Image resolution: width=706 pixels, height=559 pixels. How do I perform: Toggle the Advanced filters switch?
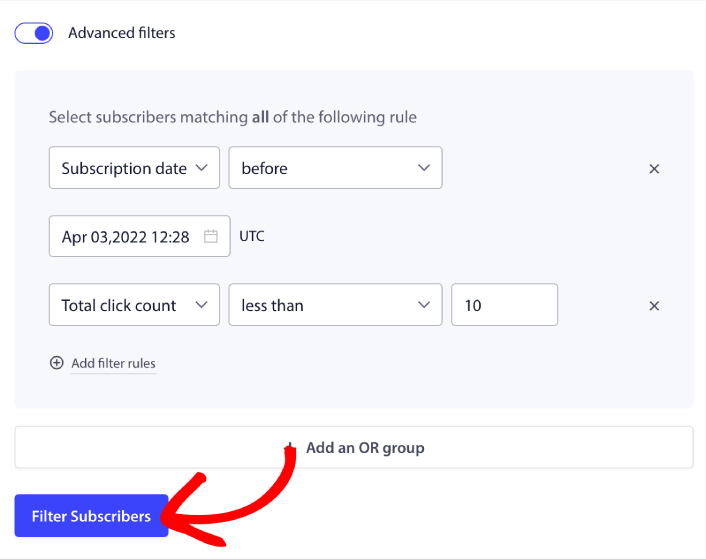coord(35,33)
